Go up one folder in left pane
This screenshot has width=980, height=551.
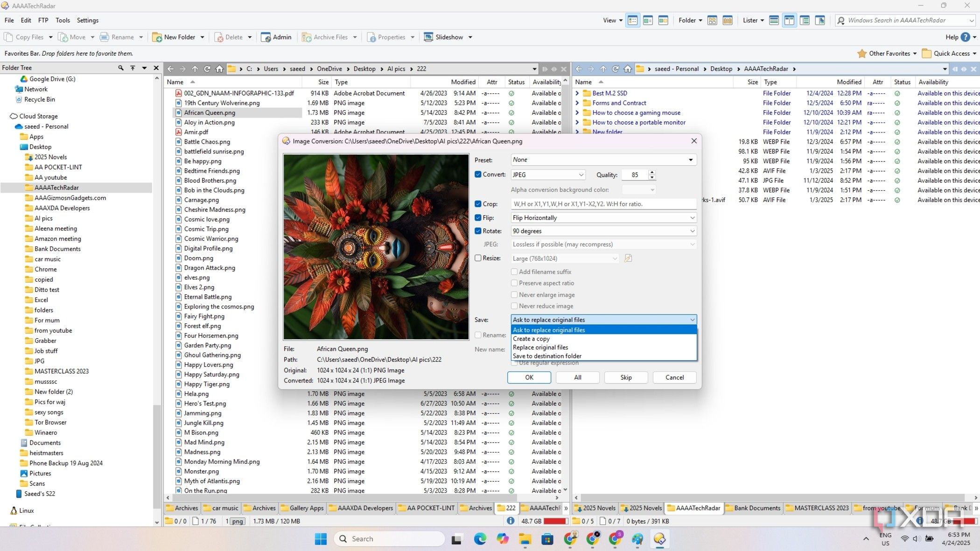pyautogui.click(x=195, y=69)
